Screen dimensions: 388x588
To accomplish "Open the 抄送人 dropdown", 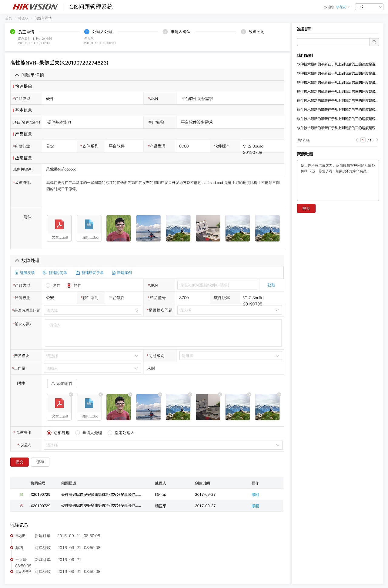I will point(163,445).
